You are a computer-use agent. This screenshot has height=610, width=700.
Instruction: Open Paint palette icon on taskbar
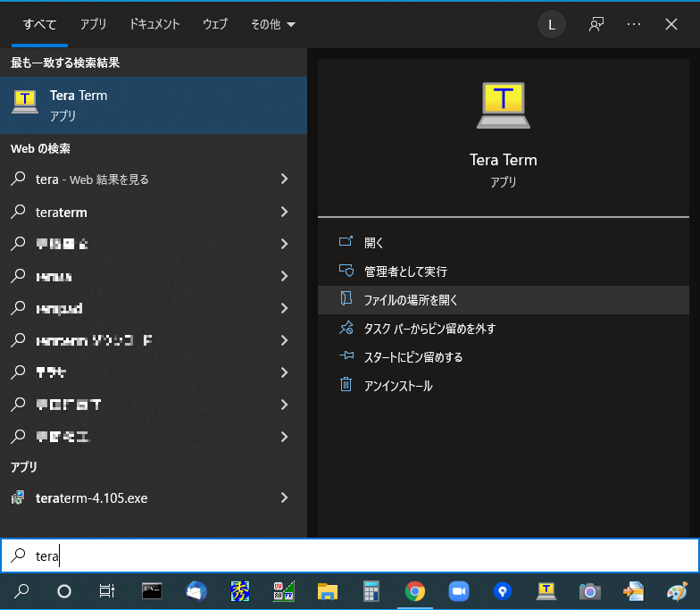click(x=677, y=591)
